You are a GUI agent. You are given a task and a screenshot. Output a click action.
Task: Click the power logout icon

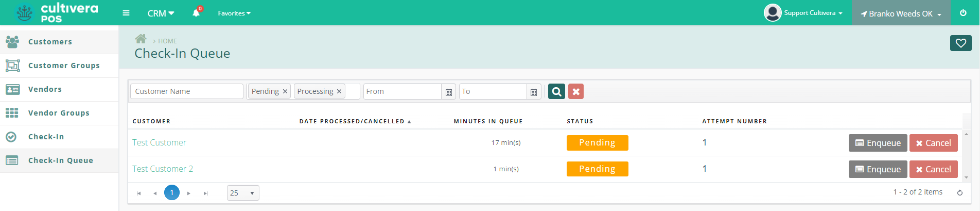[x=963, y=13]
